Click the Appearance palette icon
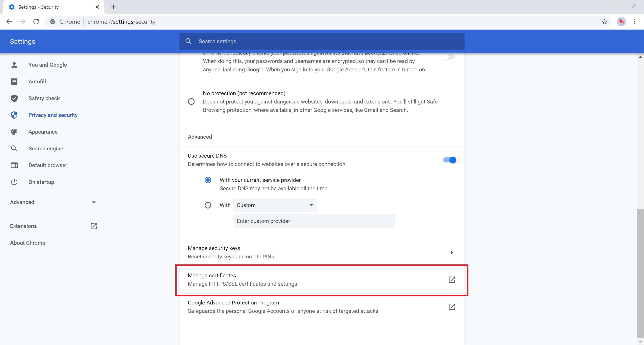 click(14, 132)
